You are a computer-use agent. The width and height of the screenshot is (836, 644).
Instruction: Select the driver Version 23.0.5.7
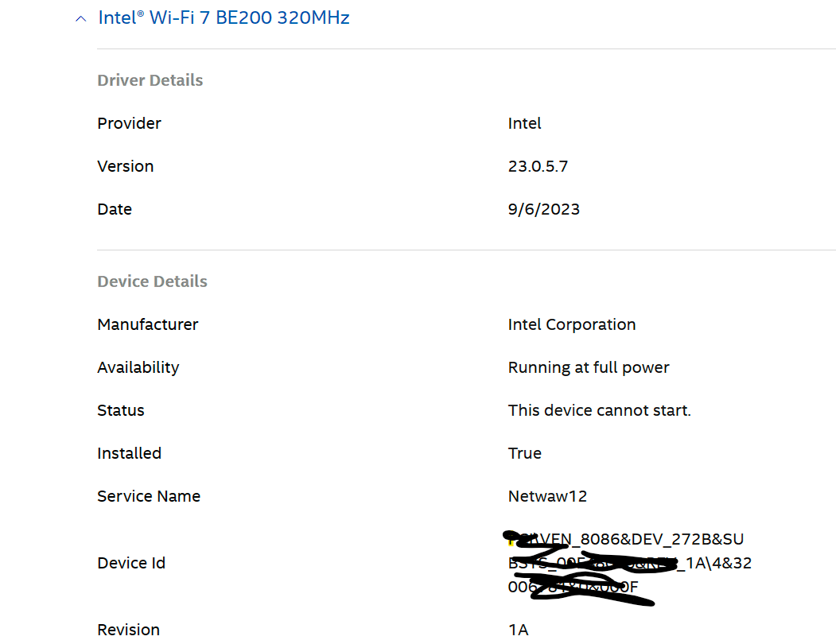535,166
